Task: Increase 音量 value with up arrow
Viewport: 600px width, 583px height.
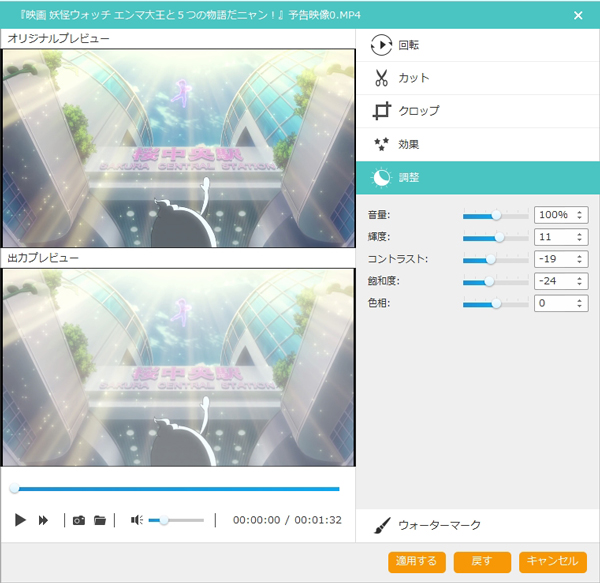Action: click(580, 212)
